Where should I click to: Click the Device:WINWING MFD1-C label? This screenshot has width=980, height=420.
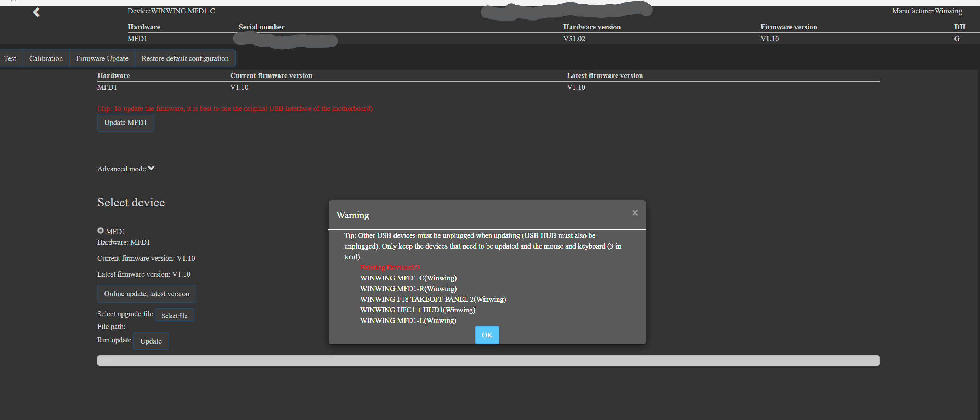click(171, 11)
